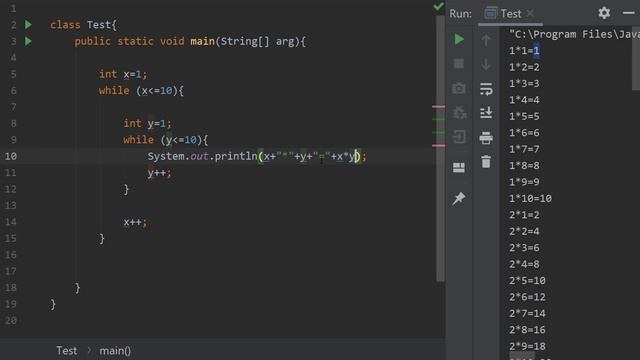
Task: Click on 'int x=1;' code line
Action: point(123,74)
